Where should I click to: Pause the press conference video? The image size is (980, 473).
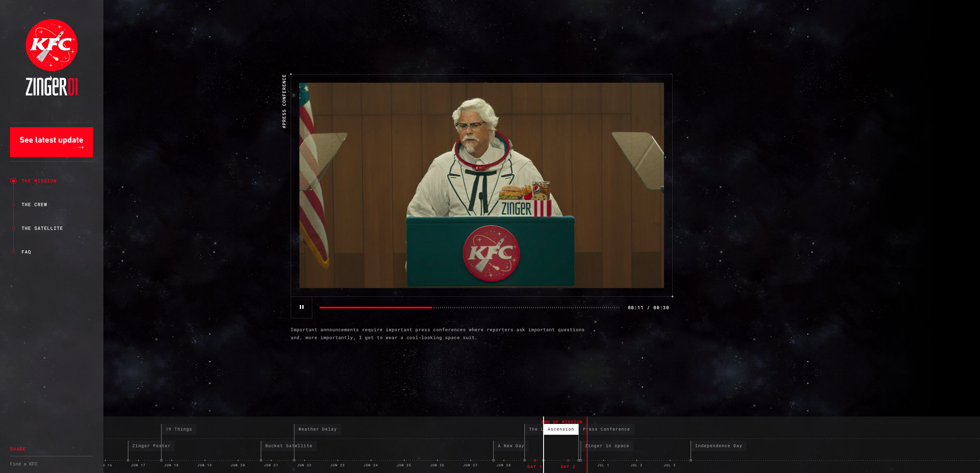click(x=301, y=307)
